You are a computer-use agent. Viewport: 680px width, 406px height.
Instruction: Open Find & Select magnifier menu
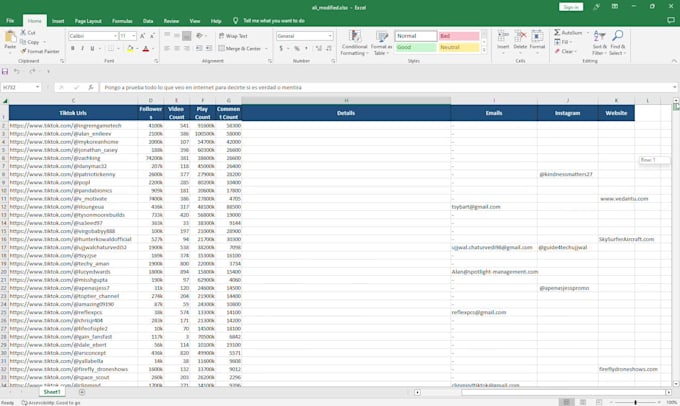click(x=618, y=43)
